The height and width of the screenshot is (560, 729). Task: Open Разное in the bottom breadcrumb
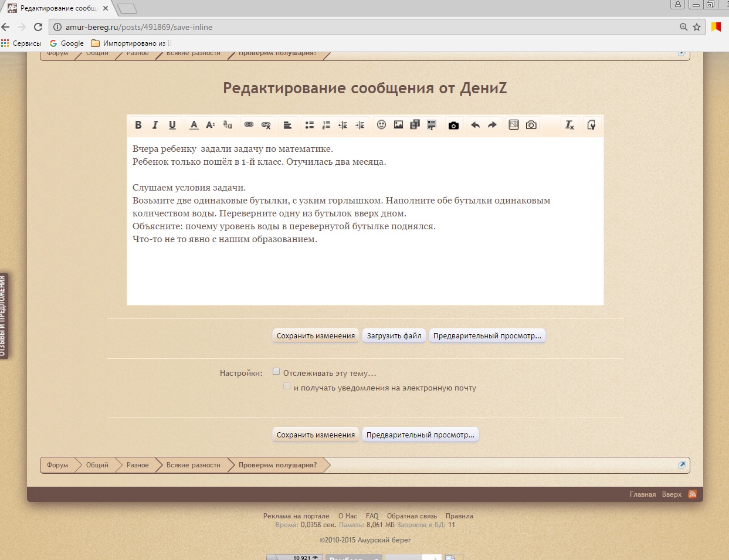[137, 465]
